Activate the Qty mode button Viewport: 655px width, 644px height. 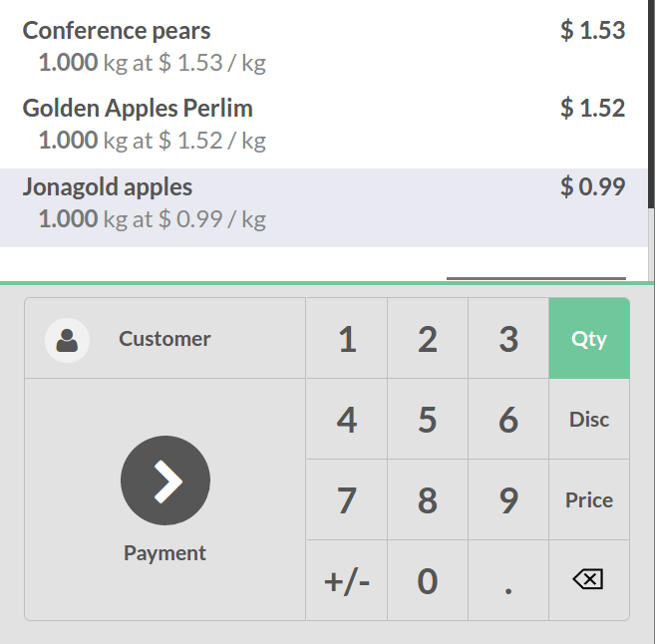(589, 338)
